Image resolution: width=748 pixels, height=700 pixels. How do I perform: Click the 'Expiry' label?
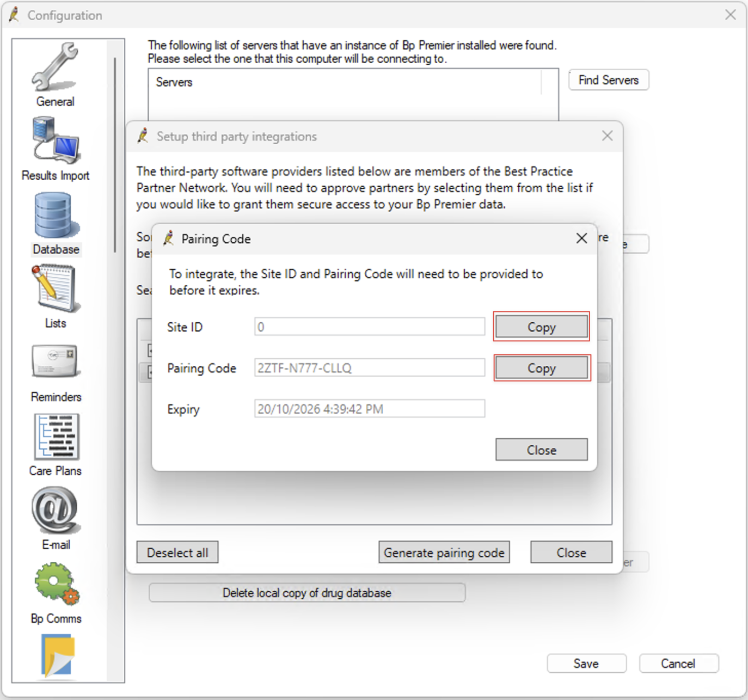183,409
